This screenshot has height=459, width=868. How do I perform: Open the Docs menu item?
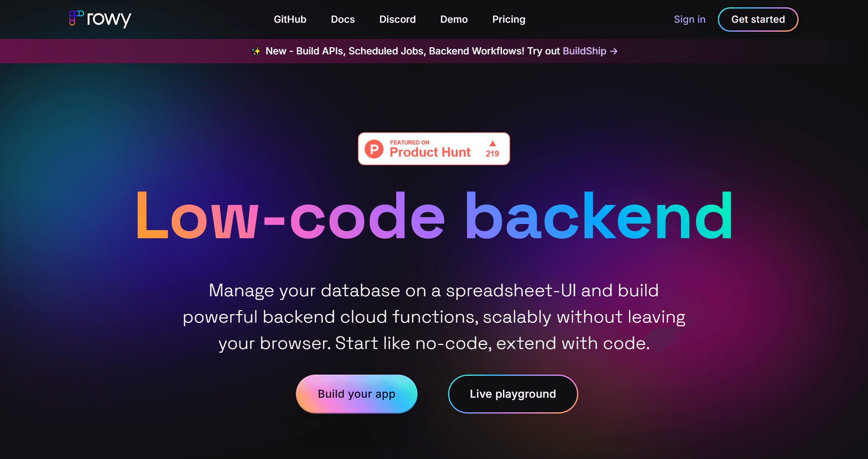pos(343,19)
